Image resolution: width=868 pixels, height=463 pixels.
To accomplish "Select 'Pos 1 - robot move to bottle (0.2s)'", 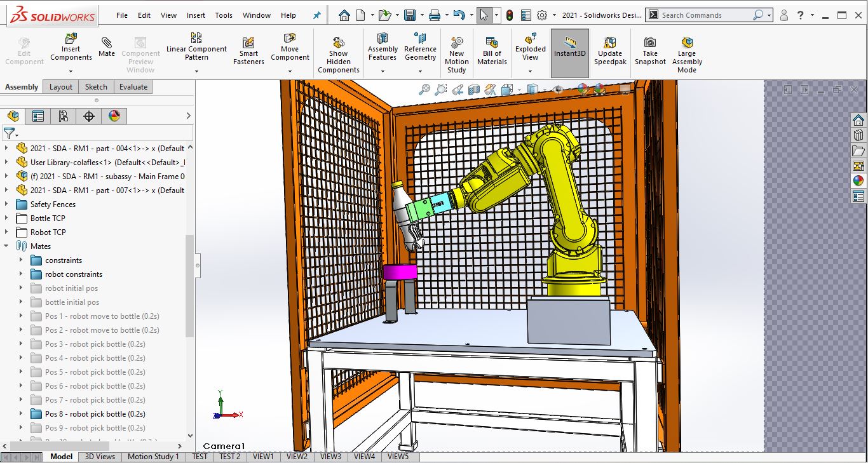I will click(x=102, y=316).
